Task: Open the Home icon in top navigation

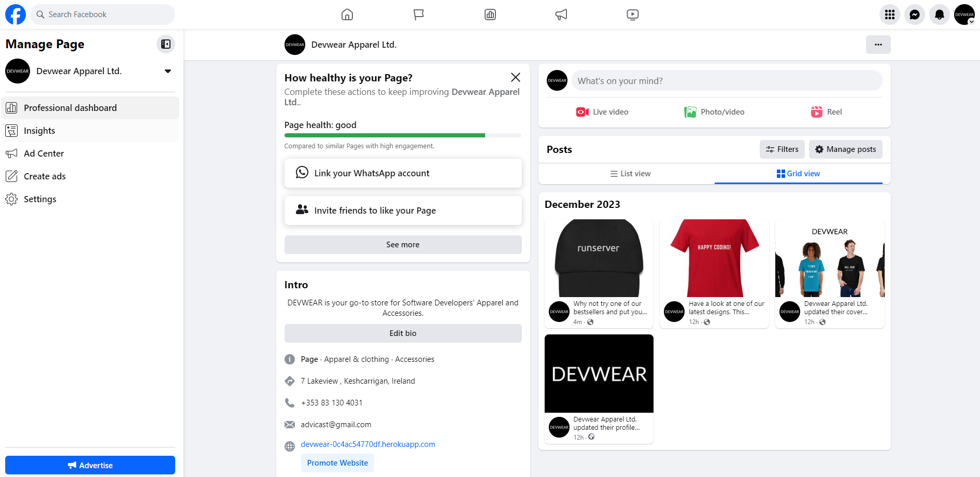Action: [x=347, y=15]
